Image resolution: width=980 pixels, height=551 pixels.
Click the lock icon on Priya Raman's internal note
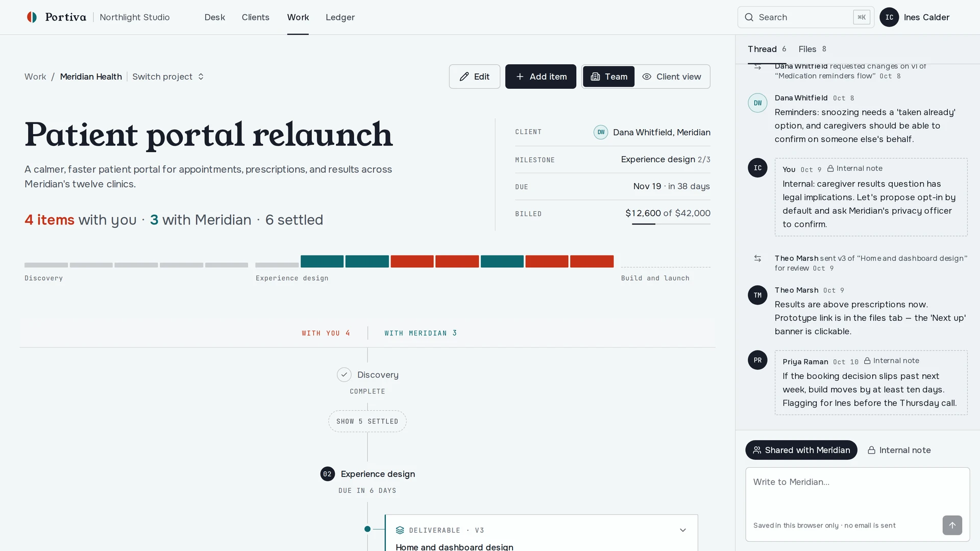point(867,361)
